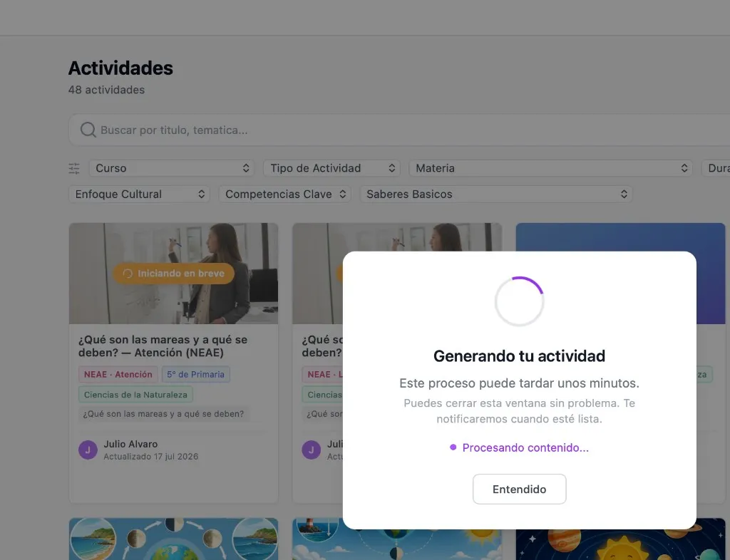Click the Generando tu actividad heading
Viewport: 730px width, 560px height.
pos(519,356)
